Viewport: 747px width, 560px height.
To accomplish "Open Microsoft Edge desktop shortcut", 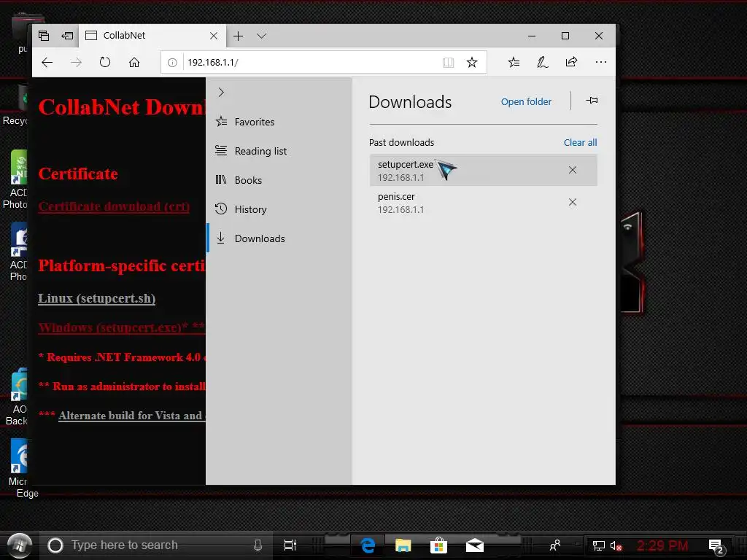I will 21,467.
